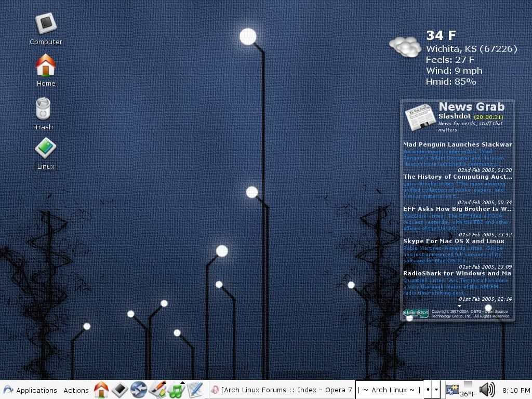This screenshot has height=399, width=532.
Task: Open the 36°F weather panel applet
Action: pyautogui.click(x=468, y=390)
